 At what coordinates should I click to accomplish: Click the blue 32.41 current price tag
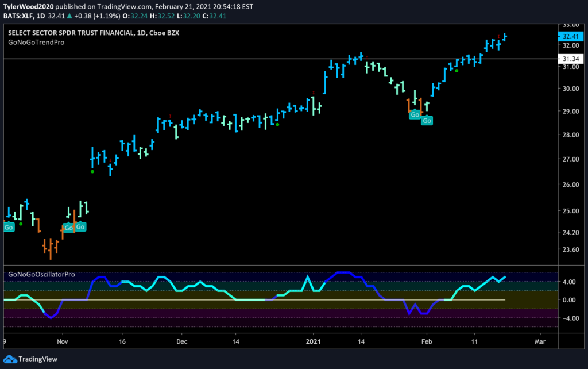tap(570, 36)
